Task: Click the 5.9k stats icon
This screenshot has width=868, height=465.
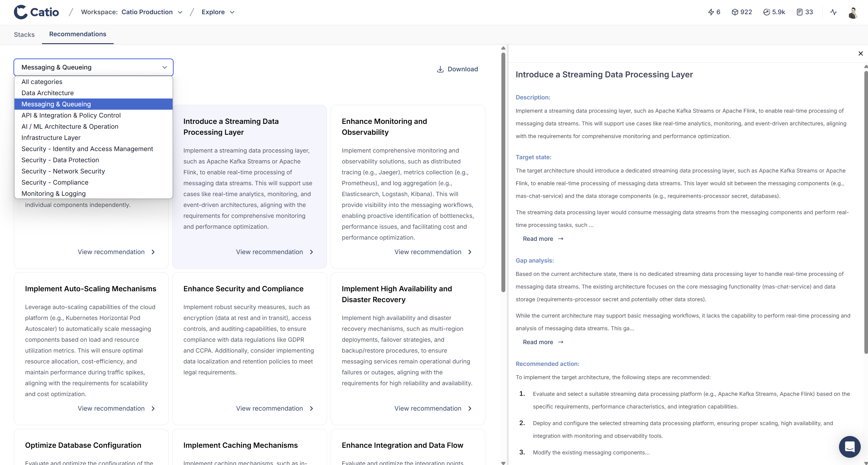Action: click(766, 12)
